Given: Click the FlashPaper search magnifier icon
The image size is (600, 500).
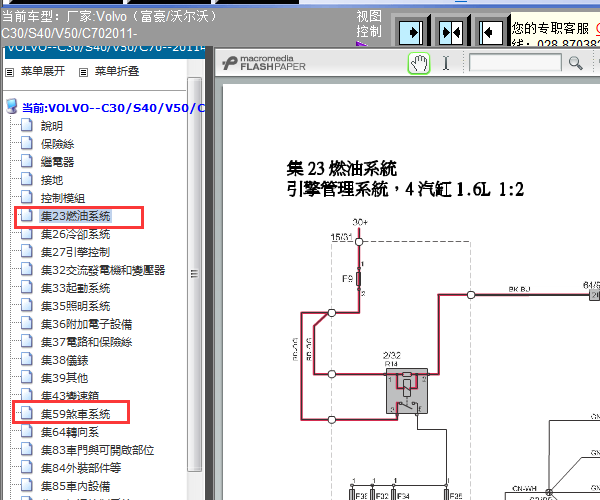Looking at the screenshot, I should coord(575,63).
